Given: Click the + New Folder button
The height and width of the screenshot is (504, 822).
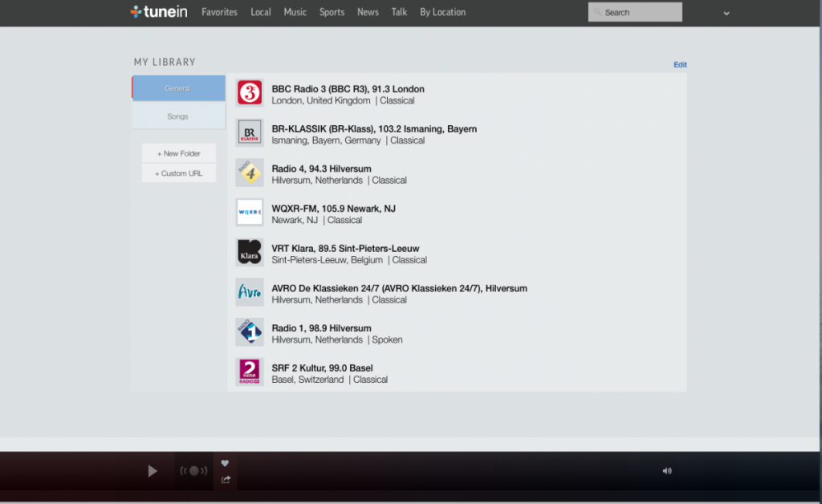Looking at the screenshot, I should [x=179, y=153].
